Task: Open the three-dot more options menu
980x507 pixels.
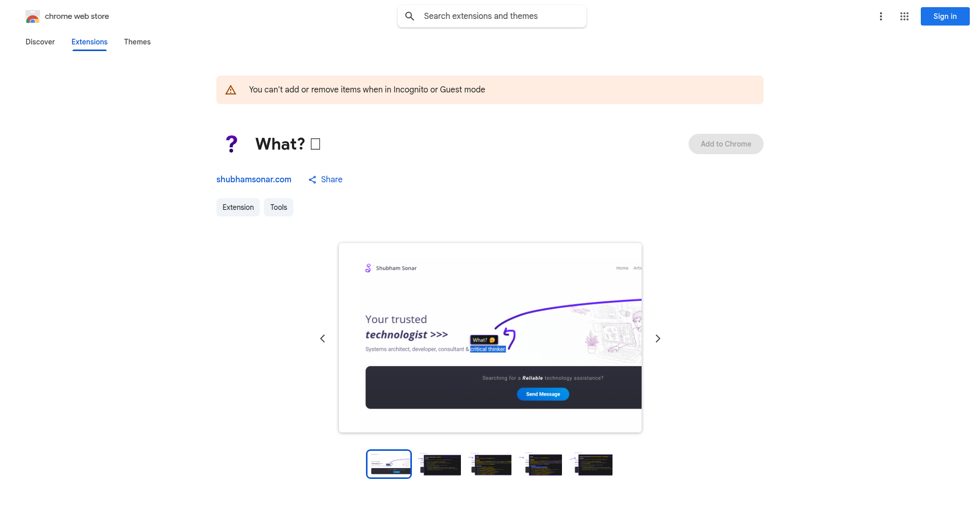Action: (x=880, y=16)
